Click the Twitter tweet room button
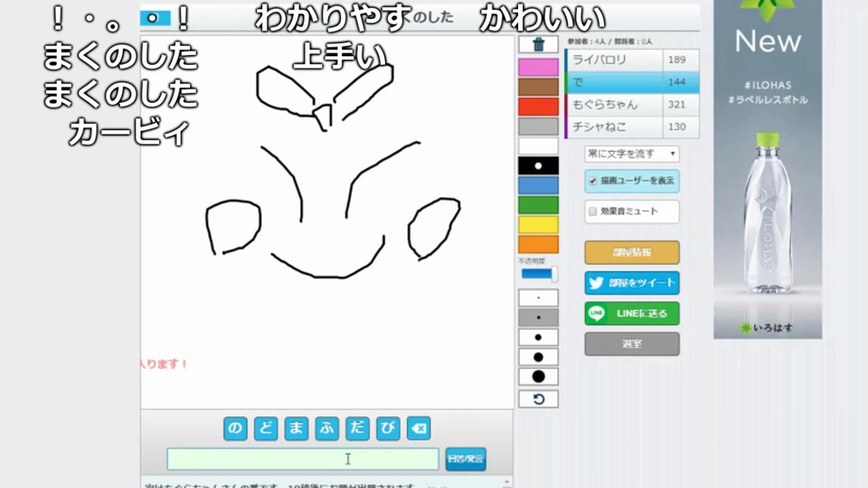Image resolution: width=868 pixels, height=488 pixels. click(632, 283)
